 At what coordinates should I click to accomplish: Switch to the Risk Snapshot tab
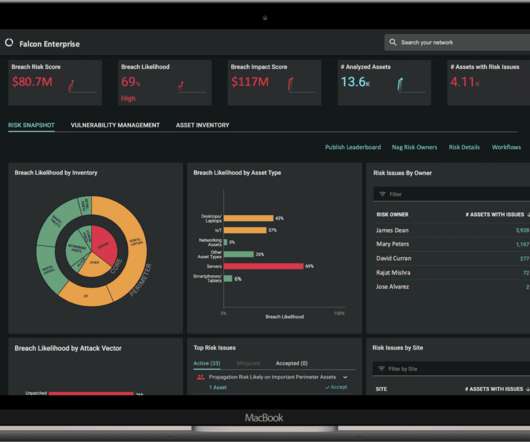coord(31,125)
